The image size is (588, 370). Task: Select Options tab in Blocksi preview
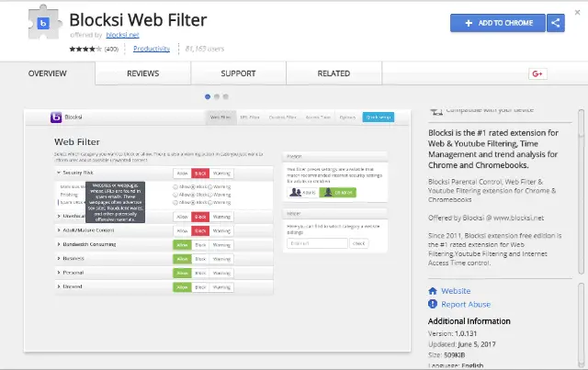(x=347, y=118)
